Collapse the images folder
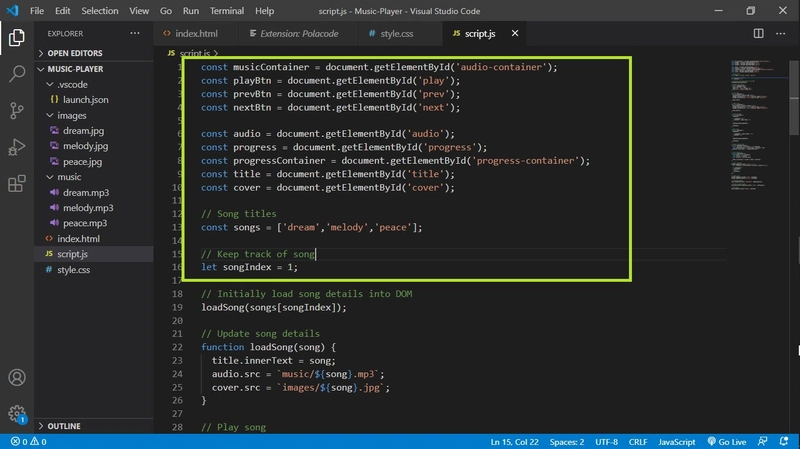The image size is (800, 449). 71,116
